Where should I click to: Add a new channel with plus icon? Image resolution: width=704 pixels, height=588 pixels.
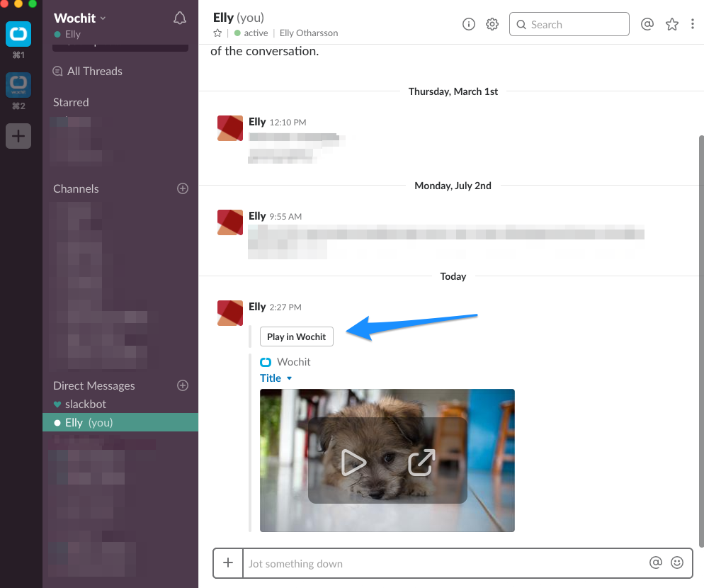182,188
